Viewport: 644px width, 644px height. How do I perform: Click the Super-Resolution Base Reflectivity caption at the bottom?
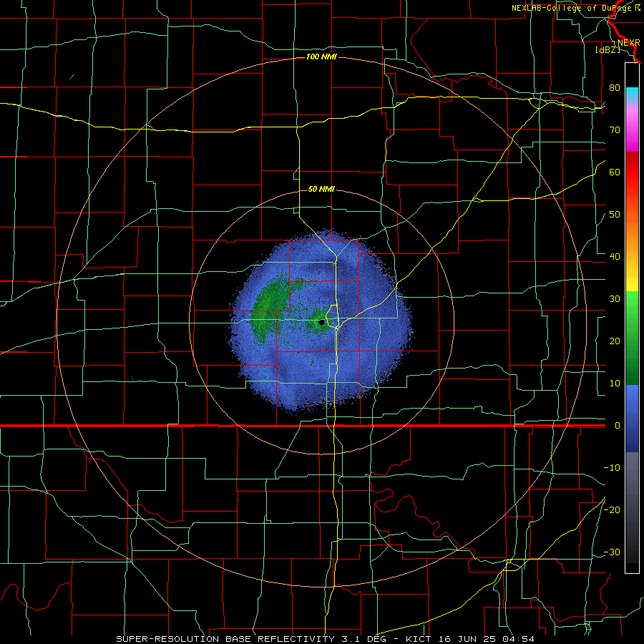325,639
